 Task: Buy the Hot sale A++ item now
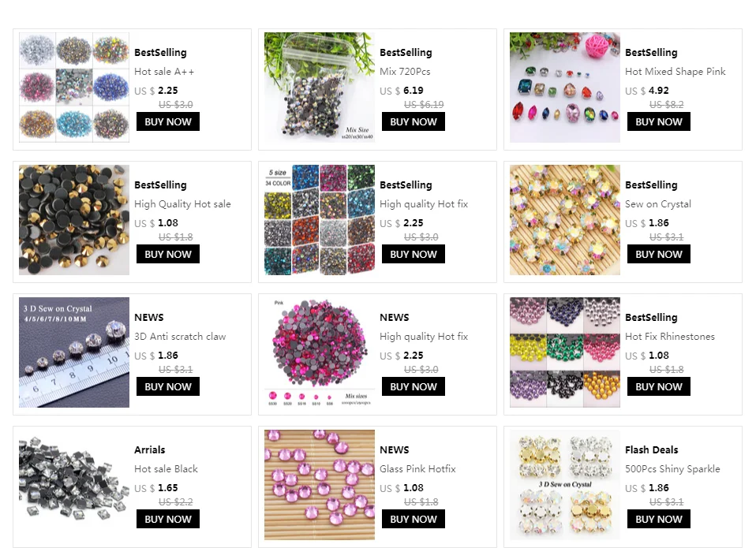(168, 122)
